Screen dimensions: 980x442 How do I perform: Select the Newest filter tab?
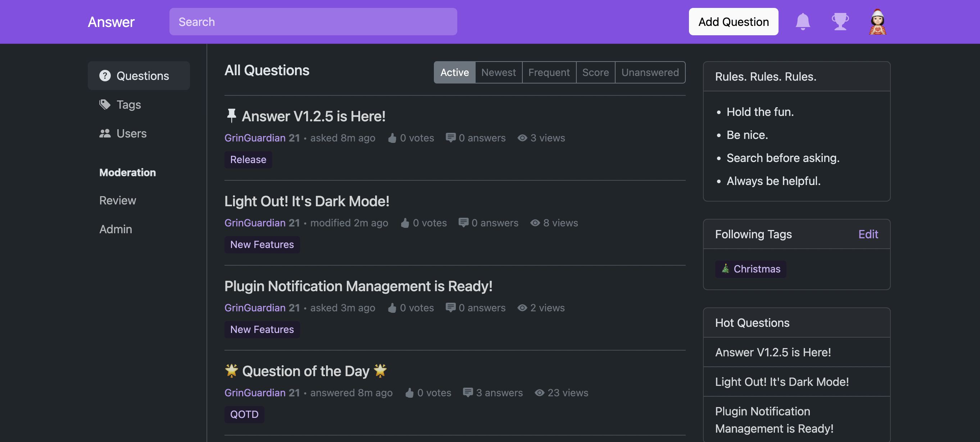(x=498, y=72)
